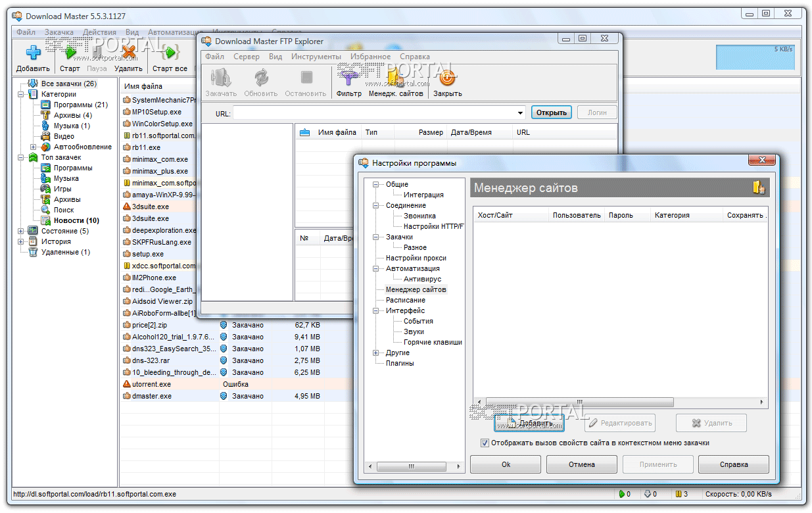Open the Файл menu in main window

click(26, 32)
